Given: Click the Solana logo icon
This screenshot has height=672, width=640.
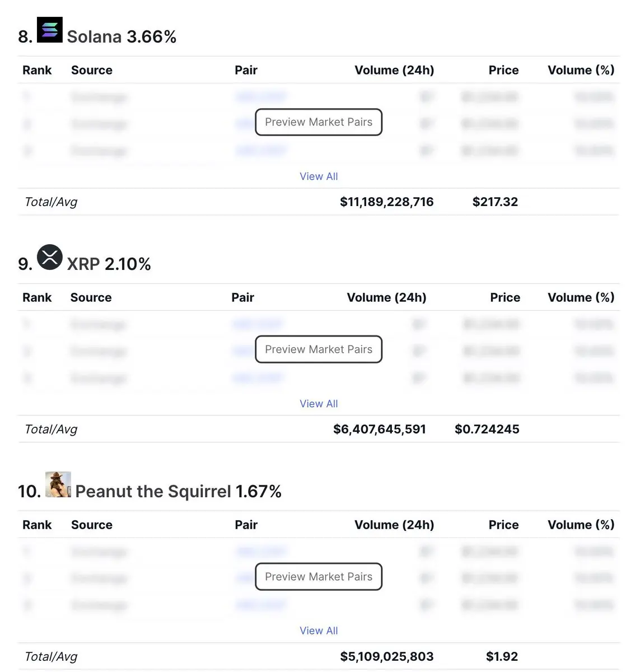Looking at the screenshot, I should pyautogui.click(x=49, y=30).
